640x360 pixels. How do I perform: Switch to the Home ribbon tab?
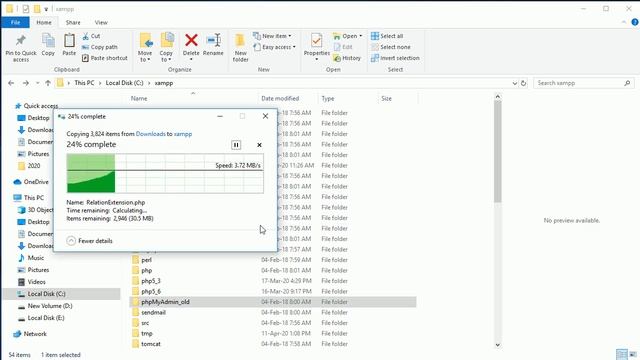pyautogui.click(x=44, y=22)
